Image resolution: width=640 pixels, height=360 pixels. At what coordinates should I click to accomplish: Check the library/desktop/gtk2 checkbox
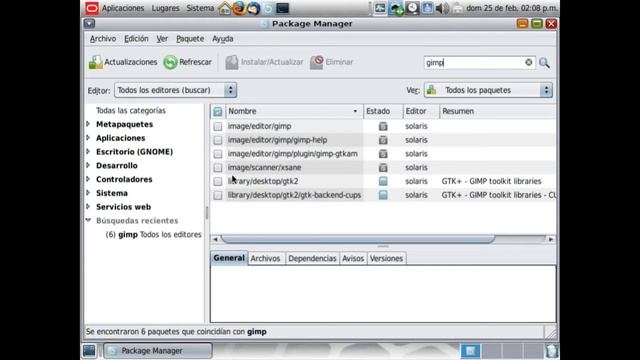pos(218,181)
